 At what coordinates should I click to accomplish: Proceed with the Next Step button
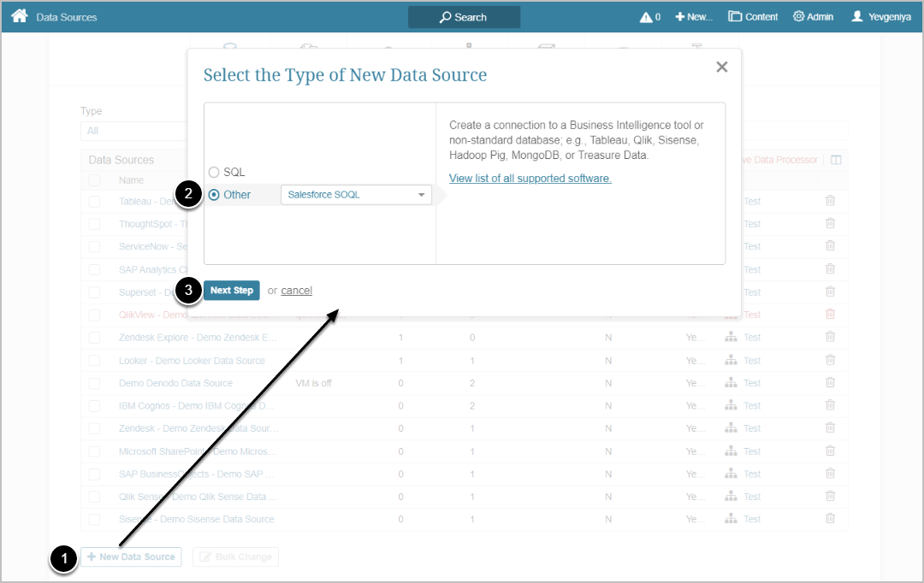(232, 291)
